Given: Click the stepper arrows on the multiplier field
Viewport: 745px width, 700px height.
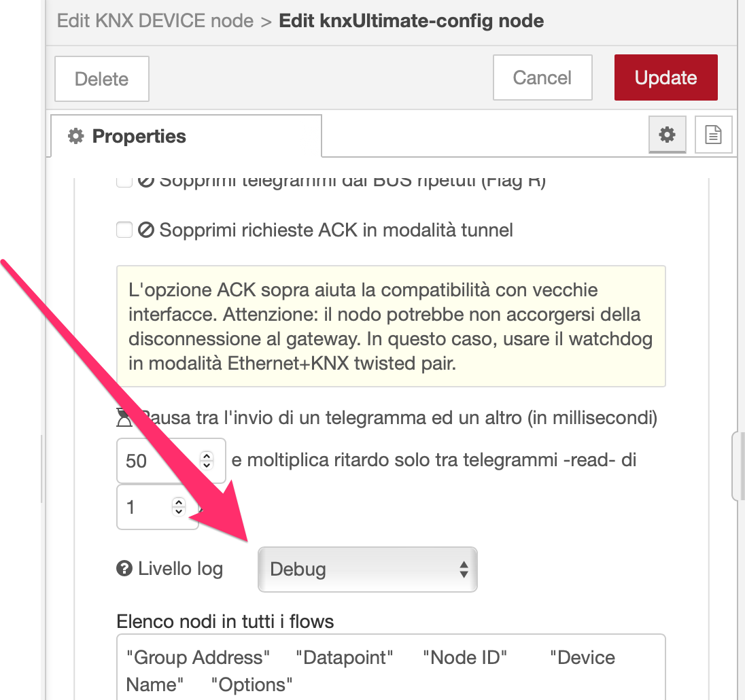Looking at the screenshot, I should 179,507.
